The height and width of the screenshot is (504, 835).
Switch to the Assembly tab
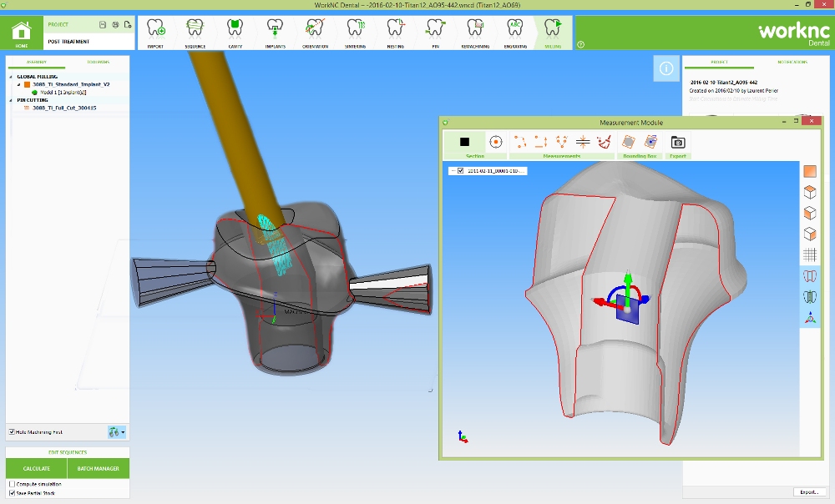(37, 63)
